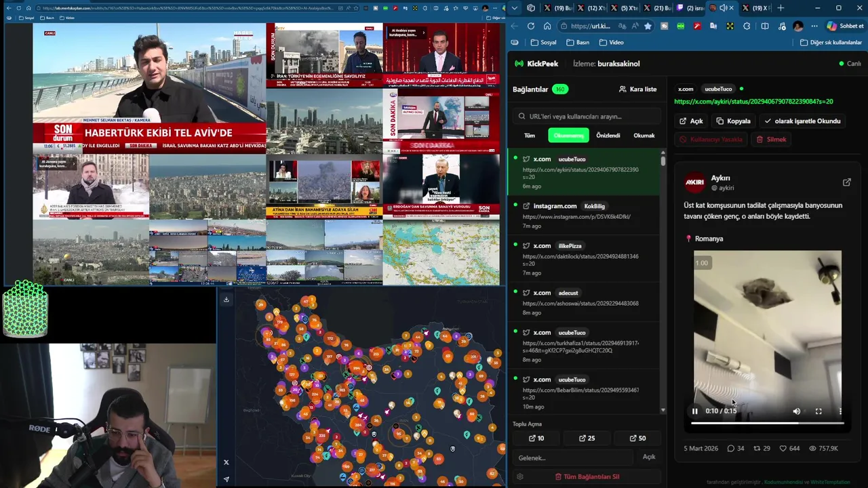The width and height of the screenshot is (868, 488).
Task: Toggle Edge split screen icon
Action: pyautogui.click(x=765, y=26)
